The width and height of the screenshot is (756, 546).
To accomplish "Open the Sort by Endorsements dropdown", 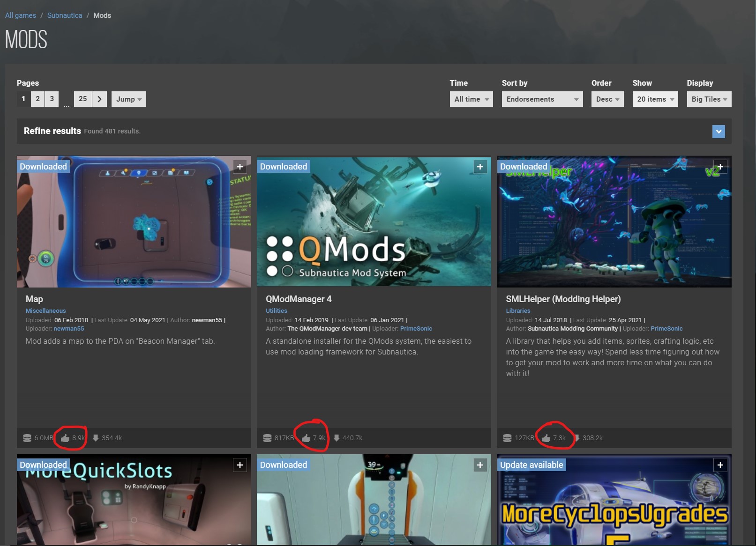I will point(542,99).
